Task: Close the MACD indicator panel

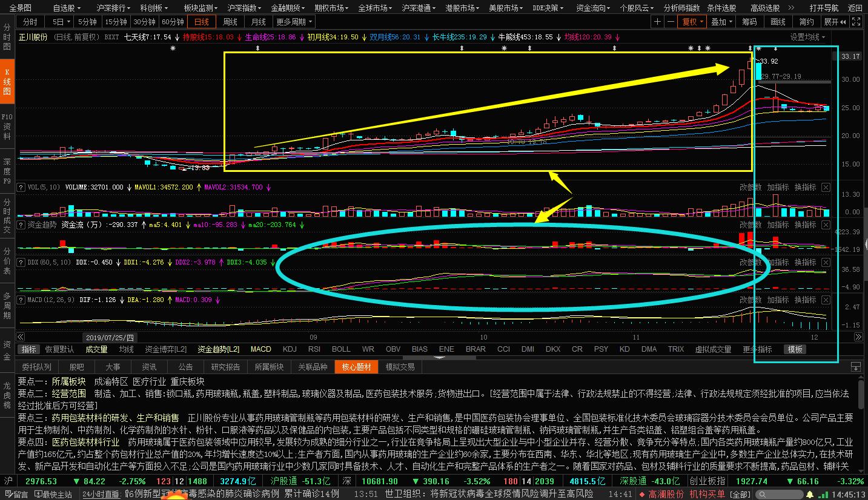Action: (826, 300)
